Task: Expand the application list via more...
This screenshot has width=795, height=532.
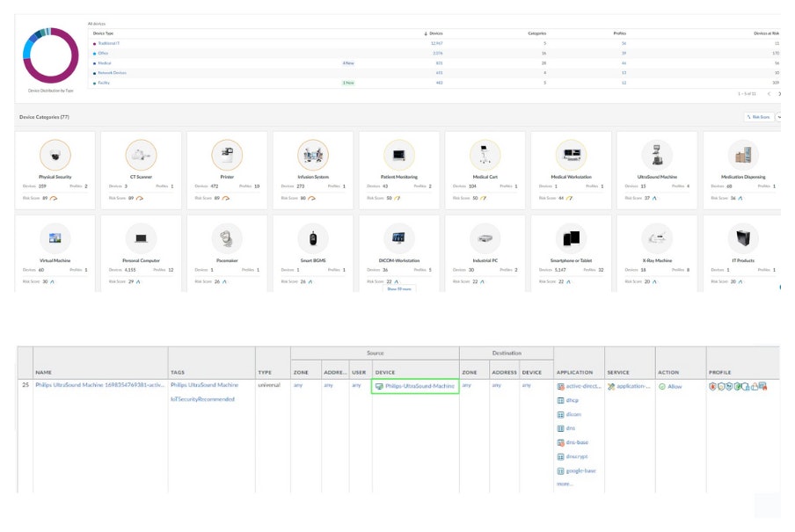Action: click(x=565, y=484)
